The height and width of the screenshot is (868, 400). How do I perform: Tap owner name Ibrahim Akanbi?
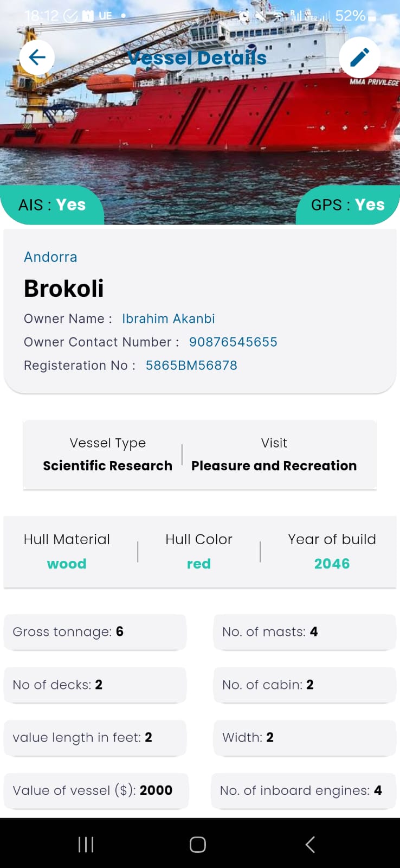pos(168,318)
